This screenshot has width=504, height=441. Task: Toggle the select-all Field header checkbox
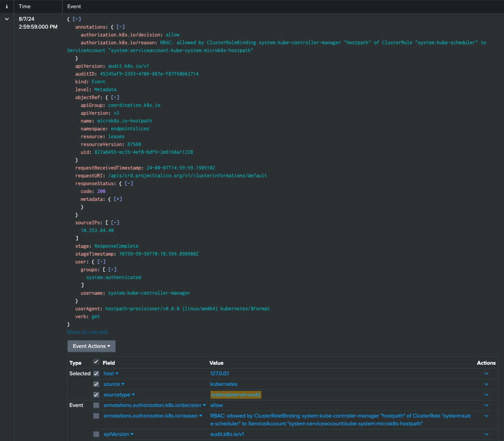[96, 362]
